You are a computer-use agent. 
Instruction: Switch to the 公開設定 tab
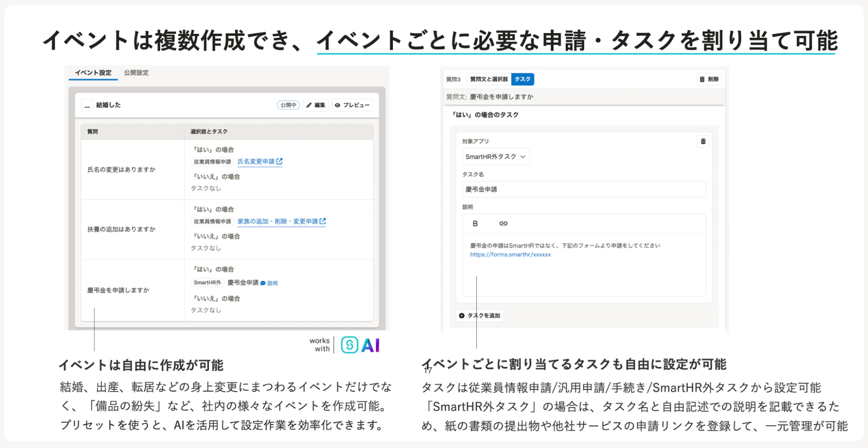click(136, 72)
